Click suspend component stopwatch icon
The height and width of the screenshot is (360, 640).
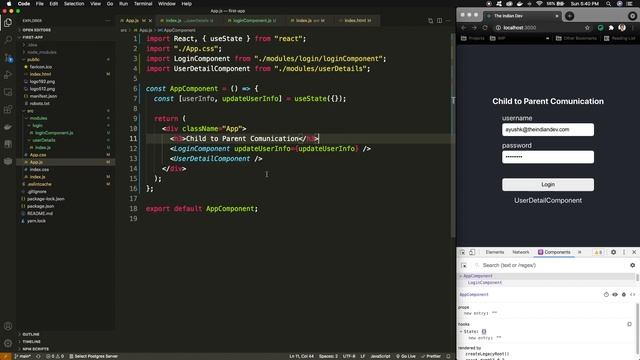tap(606, 294)
